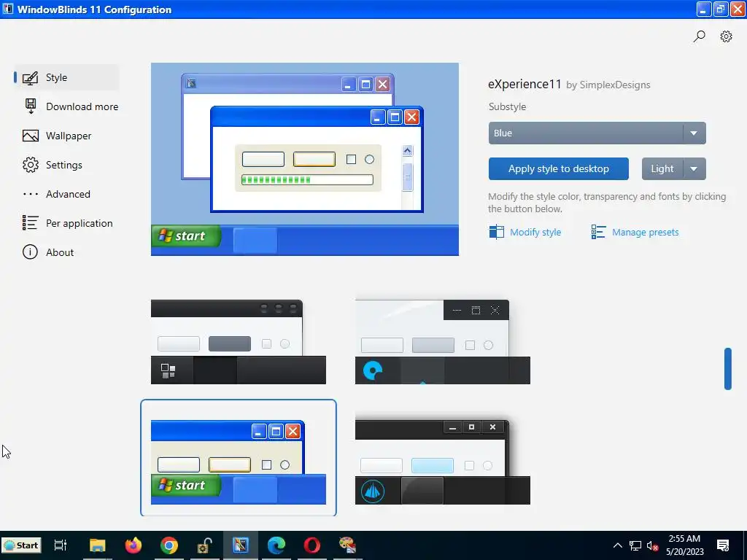Expand the Blue substyle dropdown arrow

(x=694, y=133)
